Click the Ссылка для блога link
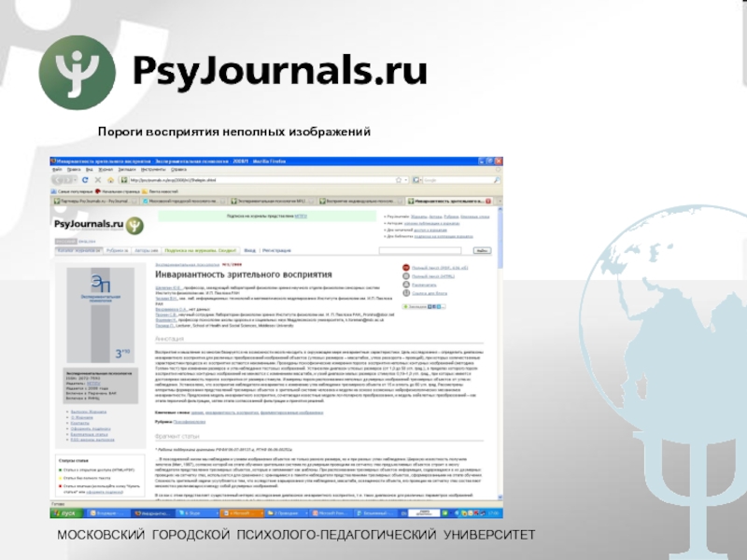Viewport: 747px width, 560px height. tap(430, 293)
